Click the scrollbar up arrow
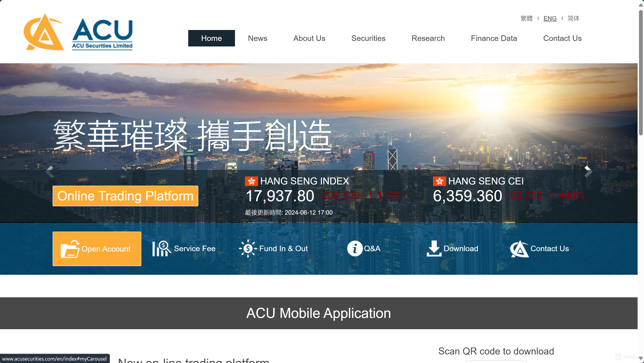The image size is (644, 363). point(641,5)
